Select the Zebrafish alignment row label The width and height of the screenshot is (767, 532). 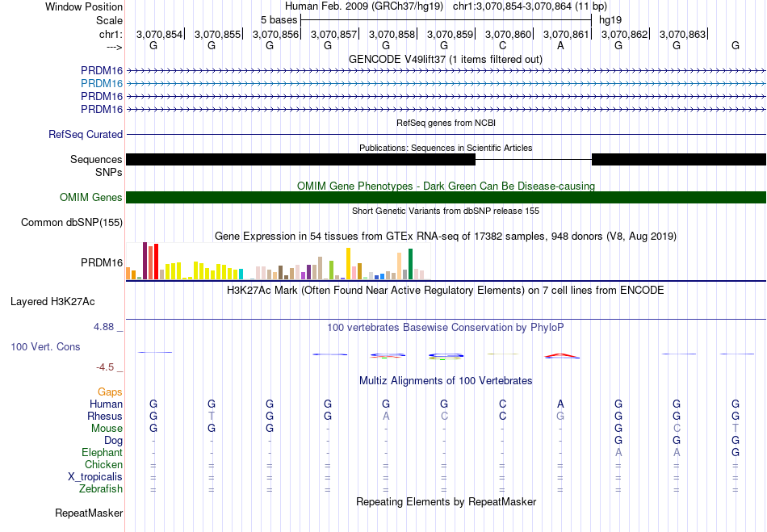[x=101, y=488]
